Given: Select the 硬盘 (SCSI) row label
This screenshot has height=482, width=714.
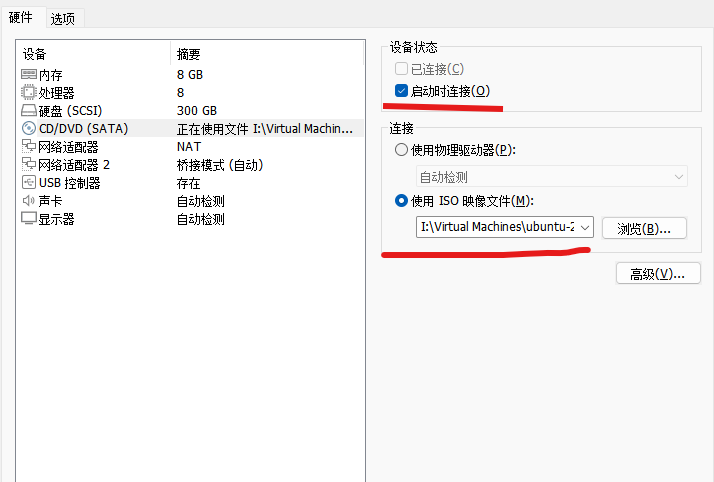Looking at the screenshot, I should 71,111.
